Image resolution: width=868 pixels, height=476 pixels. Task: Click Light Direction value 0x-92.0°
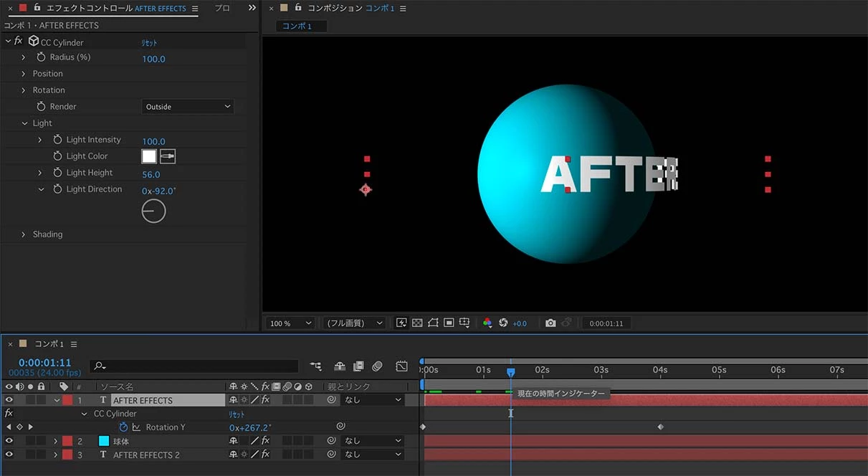pyautogui.click(x=158, y=191)
